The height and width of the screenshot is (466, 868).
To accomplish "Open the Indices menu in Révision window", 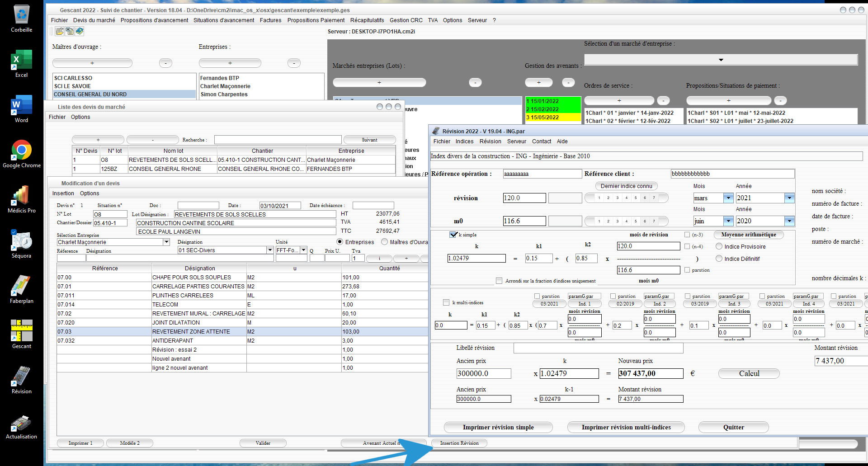I will click(x=464, y=141).
